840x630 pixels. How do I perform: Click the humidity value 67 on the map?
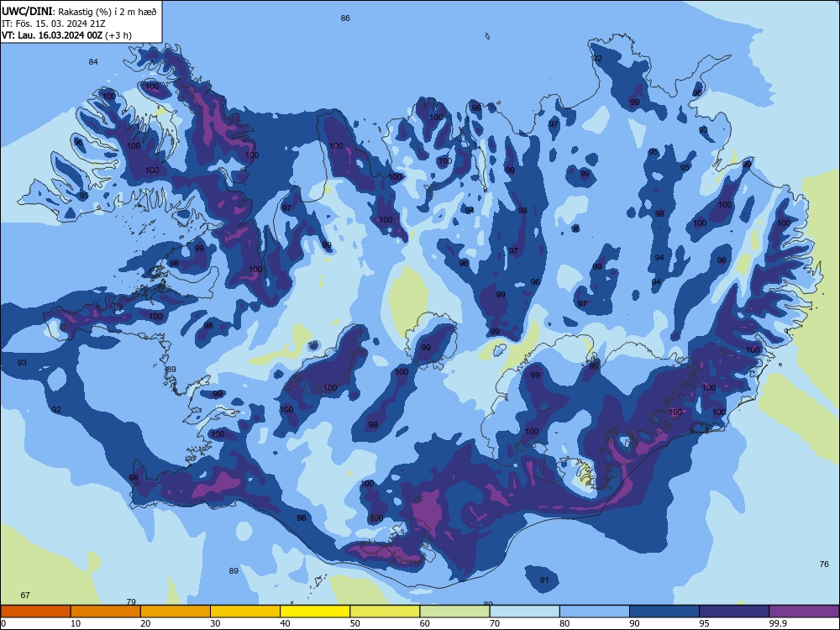(x=25, y=596)
